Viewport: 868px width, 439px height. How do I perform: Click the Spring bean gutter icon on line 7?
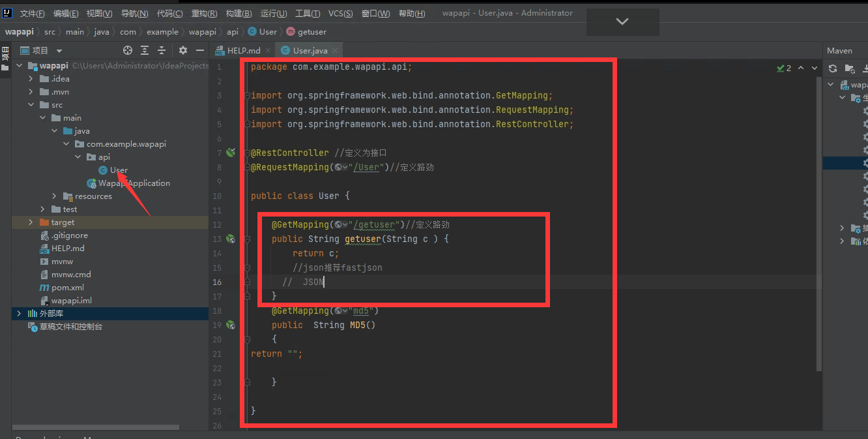(x=230, y=153)
